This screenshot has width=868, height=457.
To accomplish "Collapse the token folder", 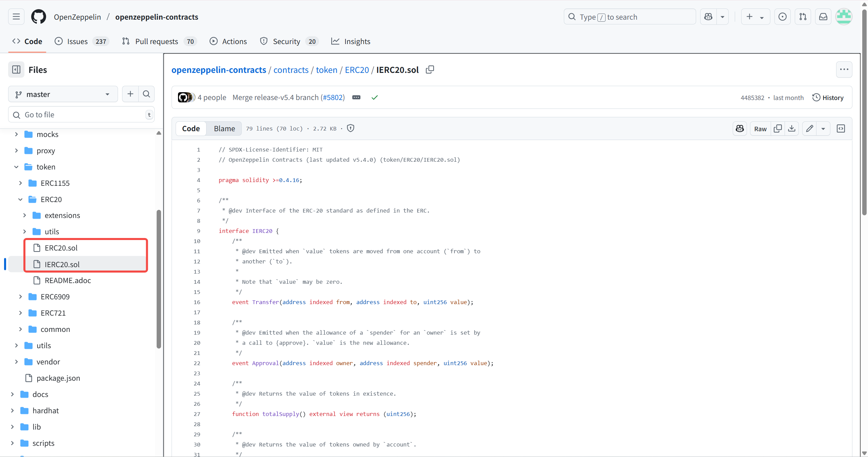I will 16,166.
